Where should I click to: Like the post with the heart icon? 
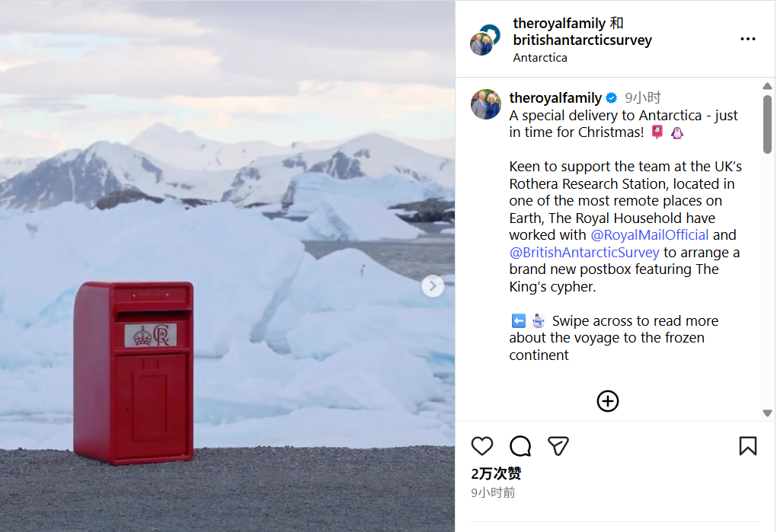point(481,446)
